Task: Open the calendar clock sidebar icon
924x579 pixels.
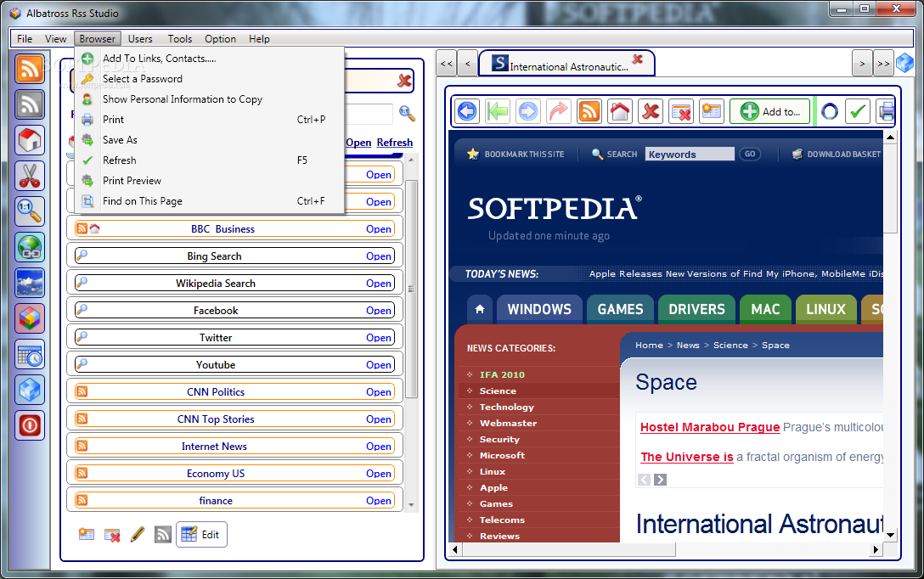Action: [30, 354]
